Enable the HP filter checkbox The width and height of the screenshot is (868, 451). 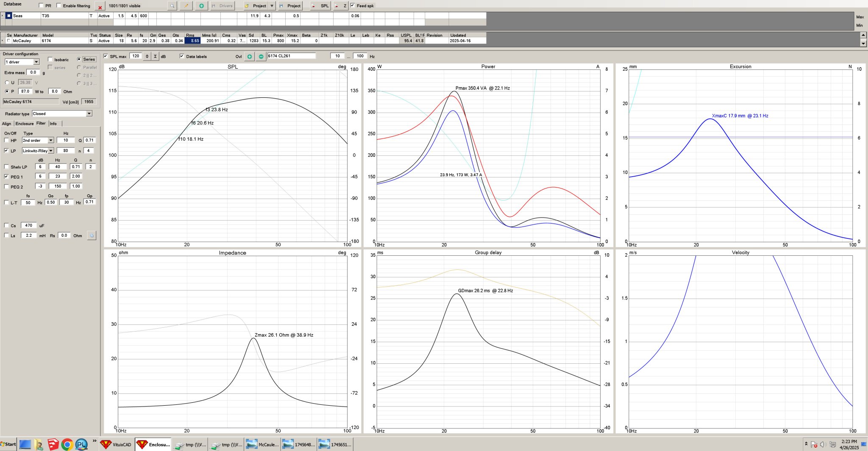click(6, 140)
